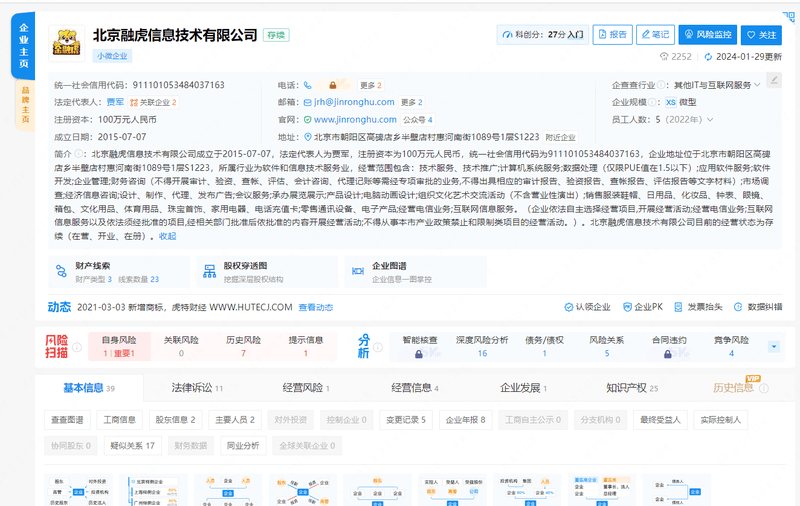Select 关联风险 0 tab
The width and height of the screenshot is (800, 506).
pos(181,346)
